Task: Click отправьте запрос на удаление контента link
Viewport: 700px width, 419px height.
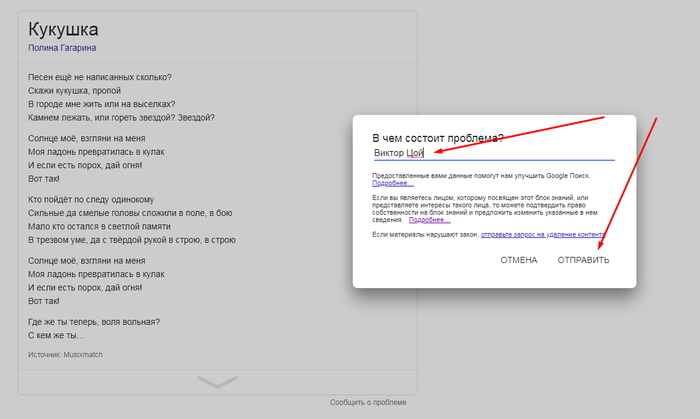Action: pos(543,234)
